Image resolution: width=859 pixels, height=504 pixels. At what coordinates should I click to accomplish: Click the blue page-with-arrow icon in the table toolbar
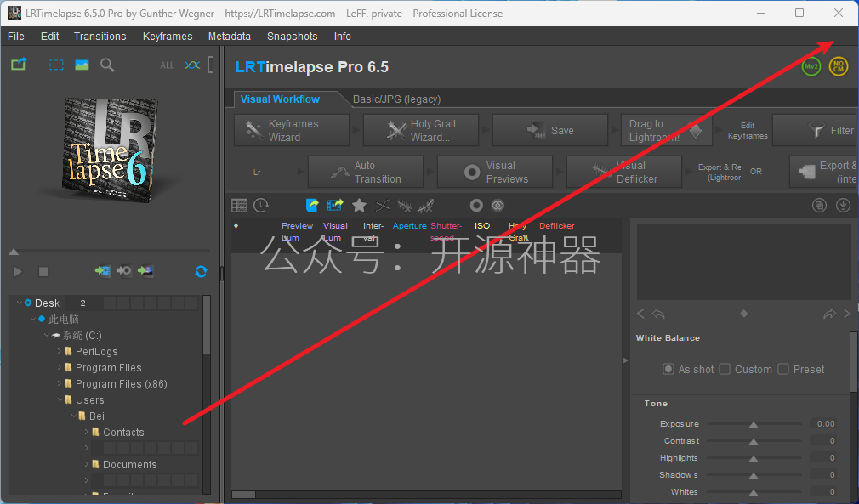coord(312,205)
